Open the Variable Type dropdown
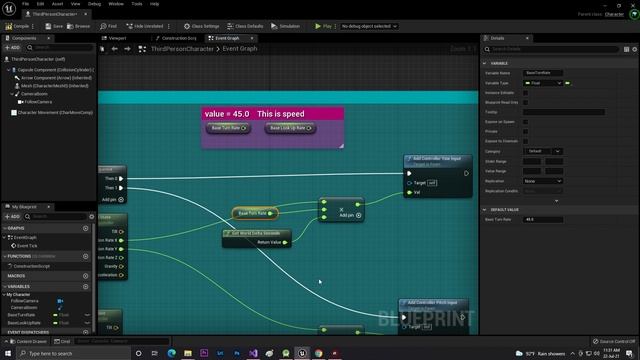 click(x=543, y=83)
